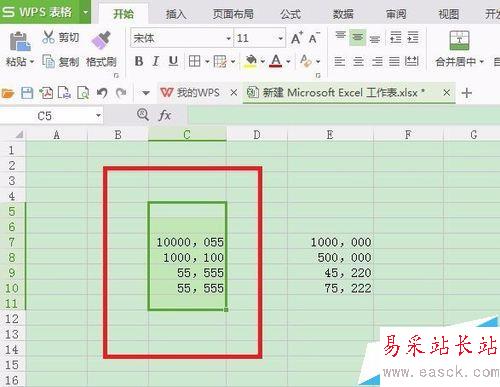This screenshot has width=500, height=387.
Task: Open the font size dropdown
Action: coord(281,38)
